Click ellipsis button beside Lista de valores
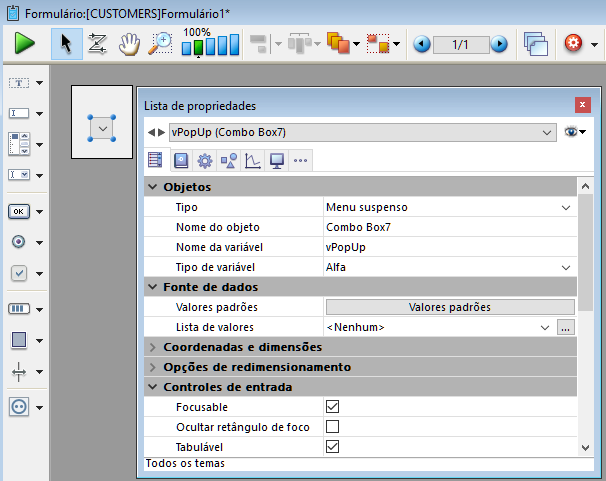The width and height of the screenshot is (606, 481). pos(566,327)
